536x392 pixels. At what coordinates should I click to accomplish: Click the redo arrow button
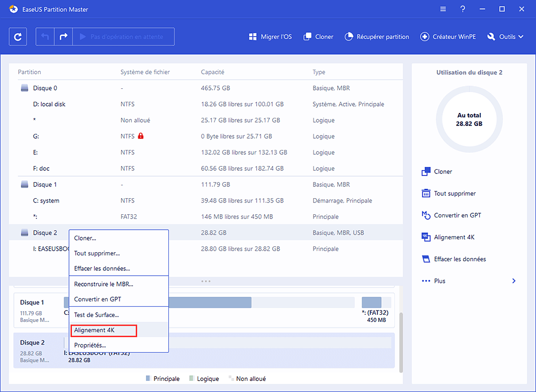(x=64, y=36)
